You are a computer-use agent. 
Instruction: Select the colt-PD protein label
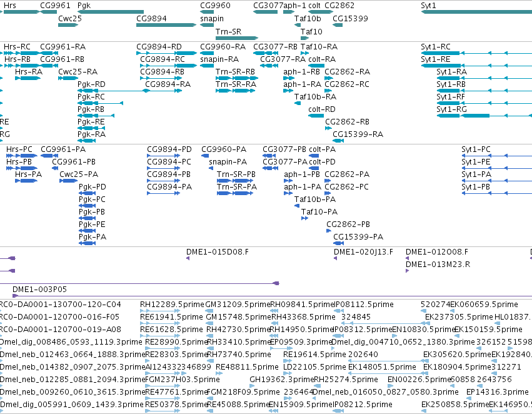322,162
